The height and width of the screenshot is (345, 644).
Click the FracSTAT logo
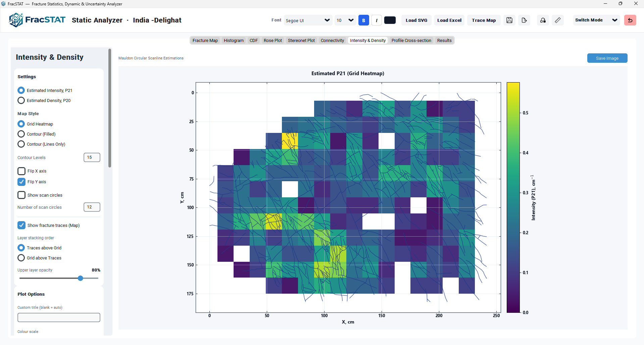tap(37, 20)
